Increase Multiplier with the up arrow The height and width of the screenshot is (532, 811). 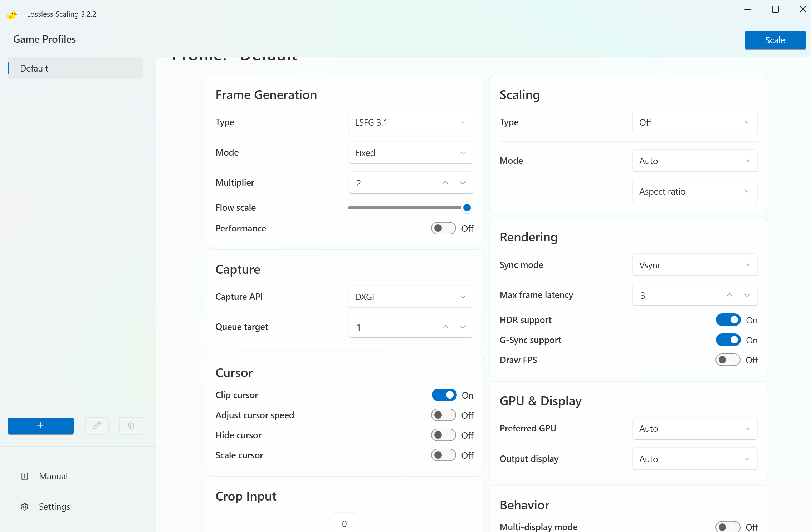click(x=445, y=183)
